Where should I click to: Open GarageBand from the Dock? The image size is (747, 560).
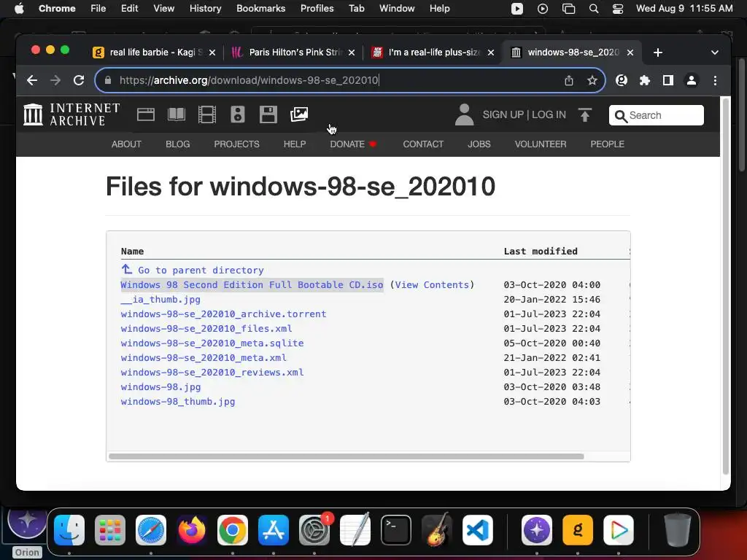click(437, 529)
